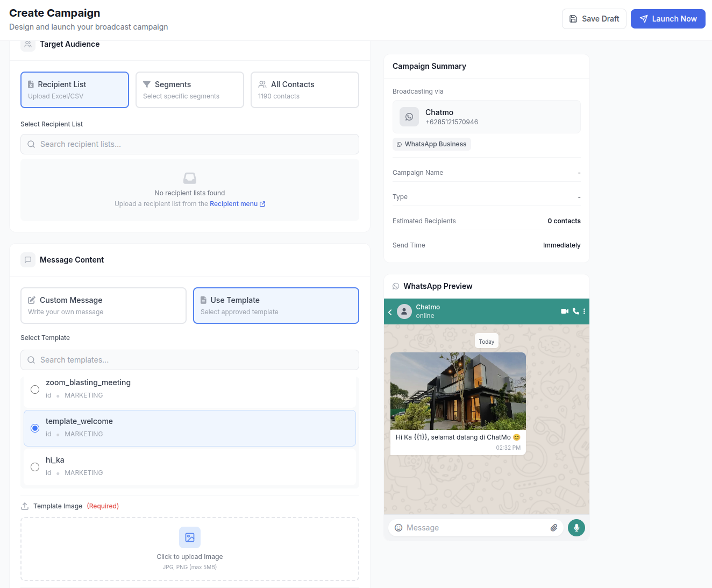Select the zoom_blasting_meeting template radio
The height and width of the screenshot is (588, 712).
[x=35, y=389]
